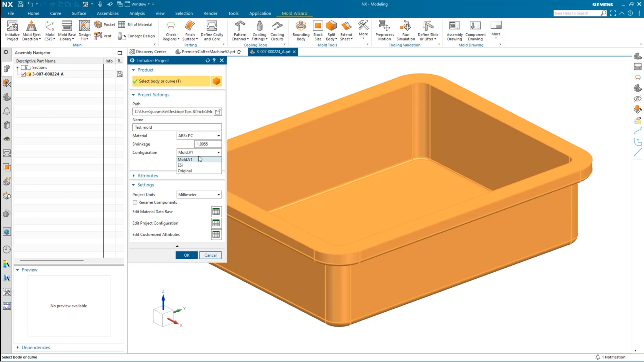Open Edit Material Data Base spreadsheet
This screenshot has width=644, height=362.
click(x=216, y=212)
